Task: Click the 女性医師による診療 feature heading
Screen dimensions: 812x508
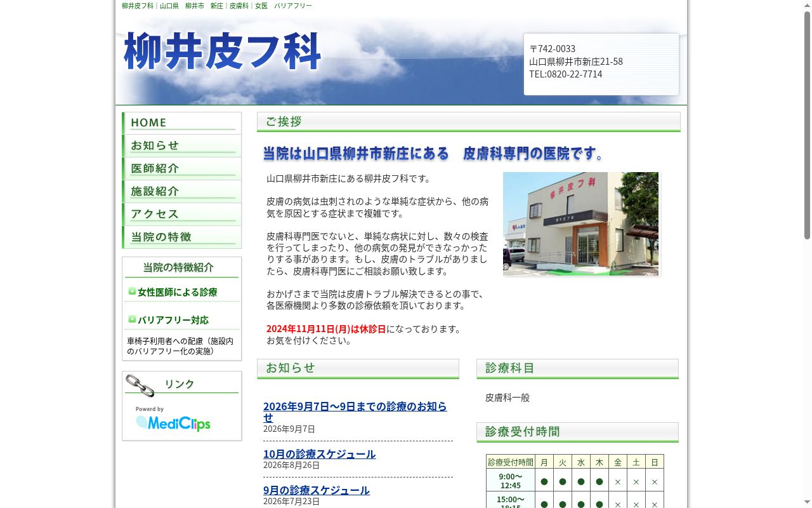Action: click(x=178, y=292)
